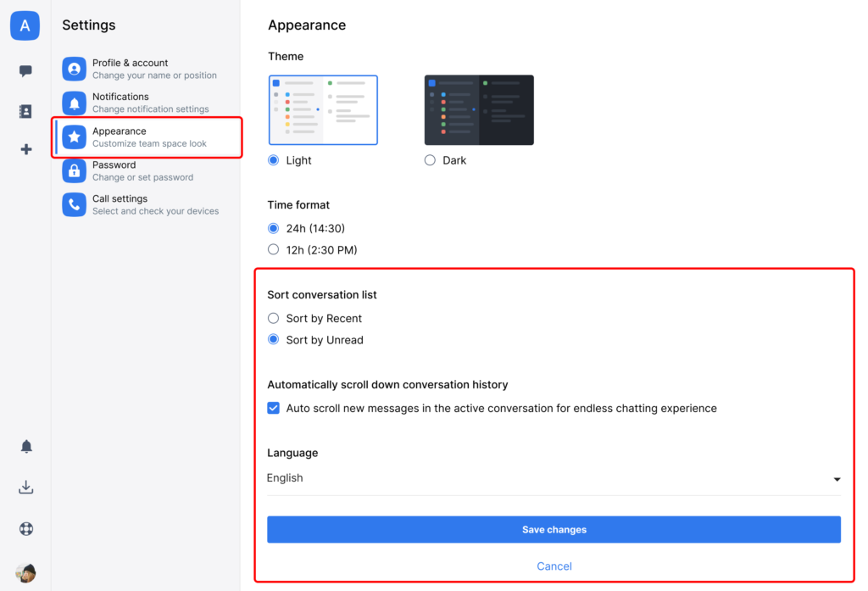Click the Cancel link

(x=554, y=566)
